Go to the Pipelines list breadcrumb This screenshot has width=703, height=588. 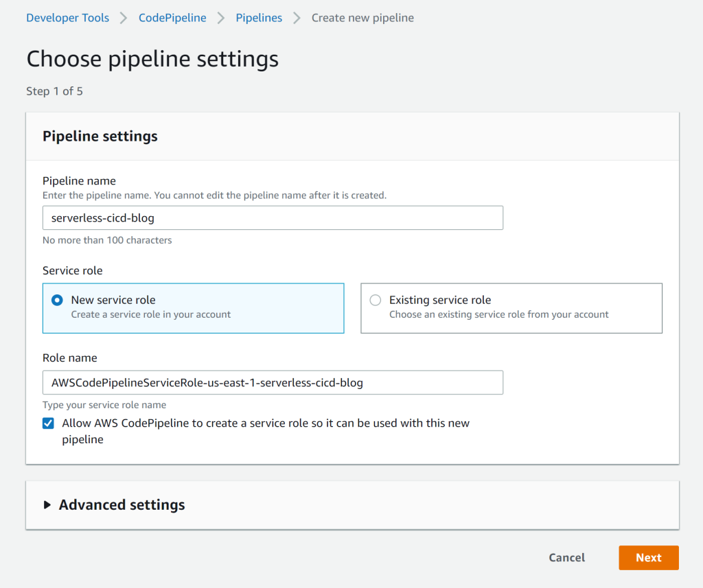tap(259, 17)
